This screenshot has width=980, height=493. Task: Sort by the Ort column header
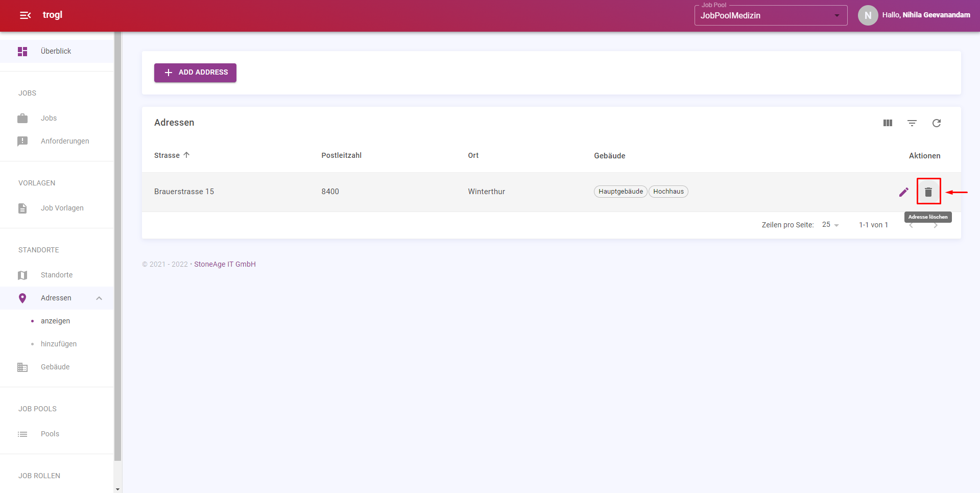click(473, 155)
